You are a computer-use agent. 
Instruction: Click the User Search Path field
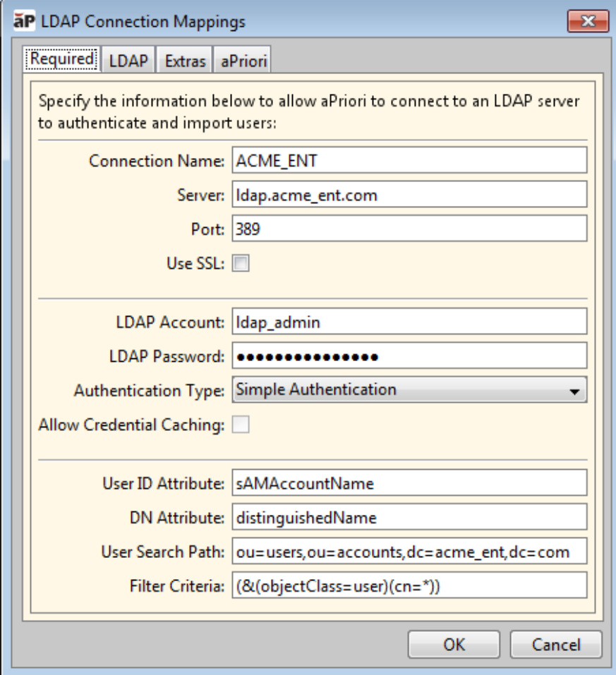click(x=409, y=552)
